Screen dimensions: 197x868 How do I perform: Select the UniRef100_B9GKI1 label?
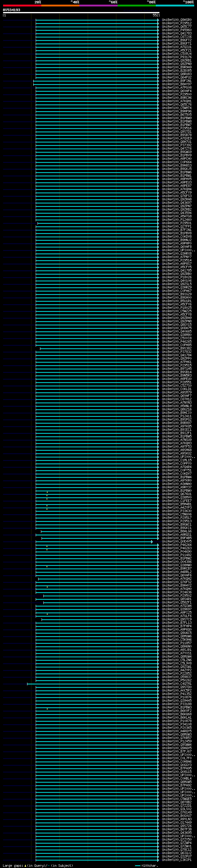[x=177, y=528]
